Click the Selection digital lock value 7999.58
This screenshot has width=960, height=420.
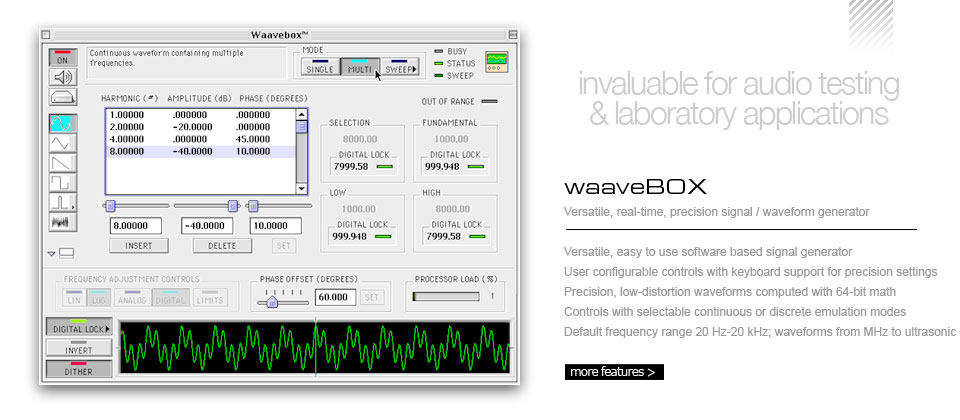351,166
